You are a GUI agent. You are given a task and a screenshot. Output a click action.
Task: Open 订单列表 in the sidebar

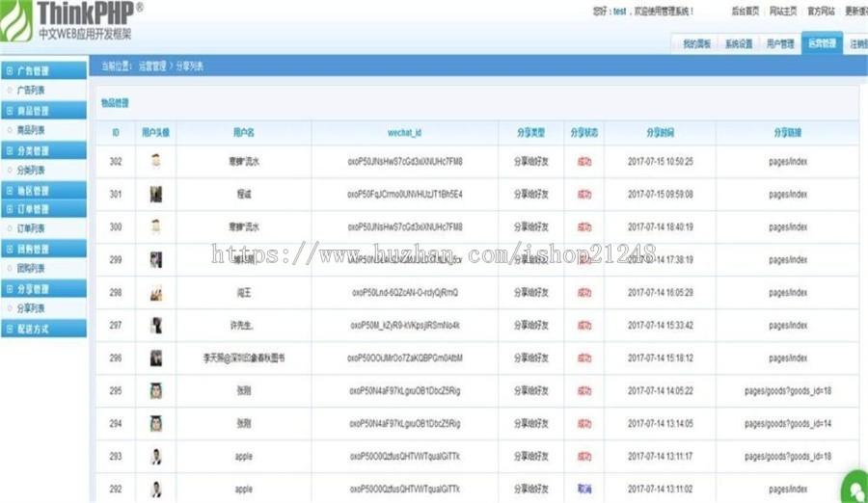tap(31, 228)
